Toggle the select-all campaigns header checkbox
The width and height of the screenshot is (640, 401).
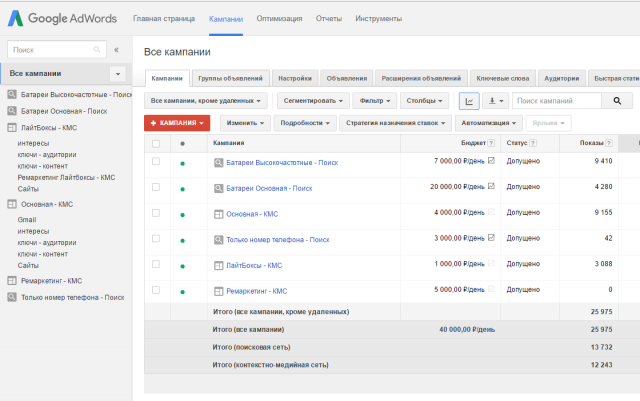pyautogui.click(x=156, y=144)
